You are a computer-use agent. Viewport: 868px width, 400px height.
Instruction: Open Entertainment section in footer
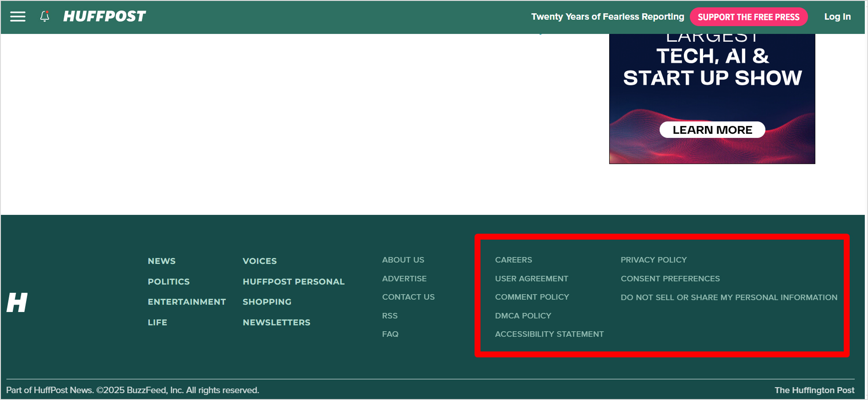(x=187, y=301)
